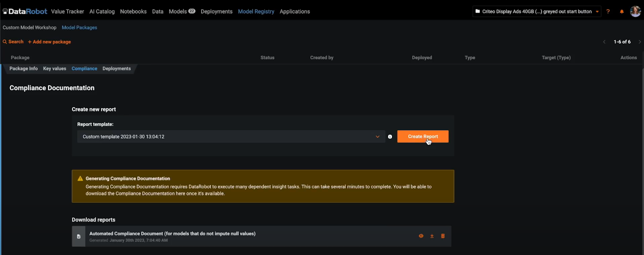Click the Add new package link
The width and height of the screenshot is (644, 255).
[50, 42]
